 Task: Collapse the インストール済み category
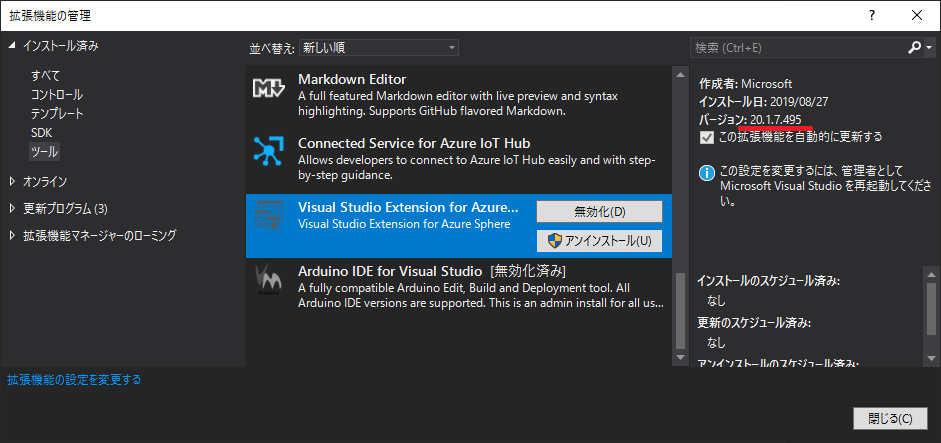click(x=12, y=46)
